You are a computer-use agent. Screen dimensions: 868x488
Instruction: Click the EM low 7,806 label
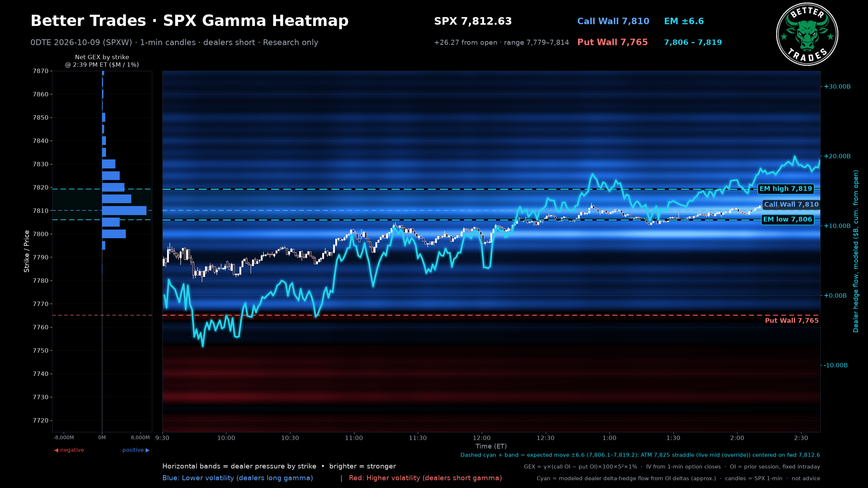[x=787, y=219]
